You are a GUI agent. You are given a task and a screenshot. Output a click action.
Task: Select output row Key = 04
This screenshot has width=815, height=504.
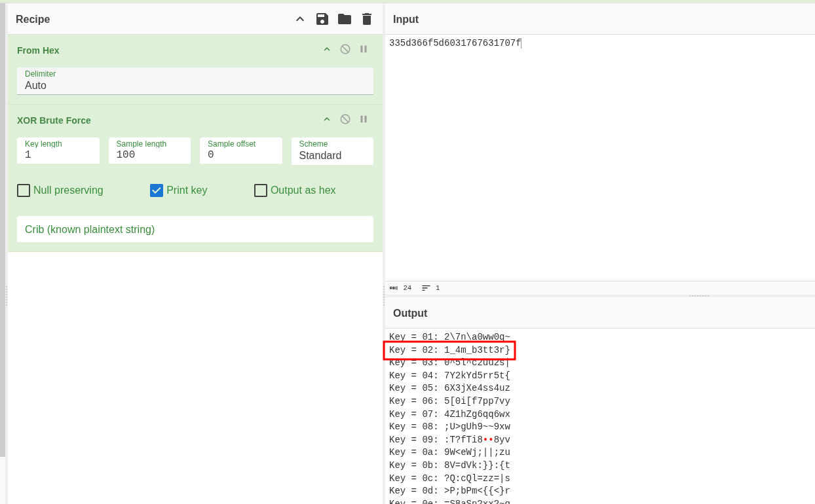click(449, 376)
